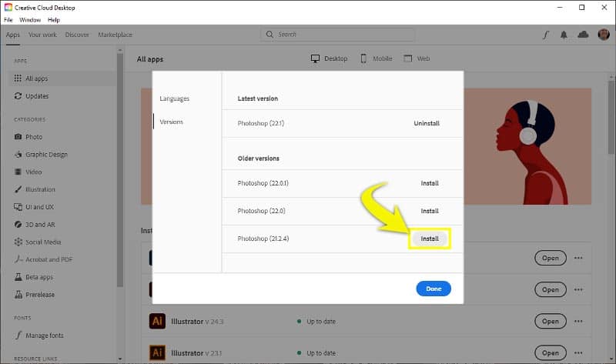The width and height of the screenshot is (616, 364).
Task: Select the All apps grid icon
Action: [18, 78]
